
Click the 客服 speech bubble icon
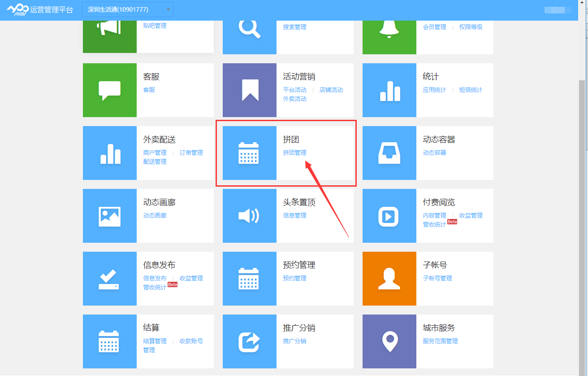click(110, 90)
